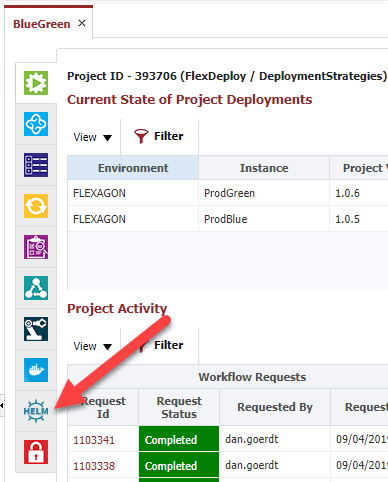The width and height of the screenshot is (388, 482).
Task: Open the robotic arm automation sidebar icon
Action: pos(36,329)
